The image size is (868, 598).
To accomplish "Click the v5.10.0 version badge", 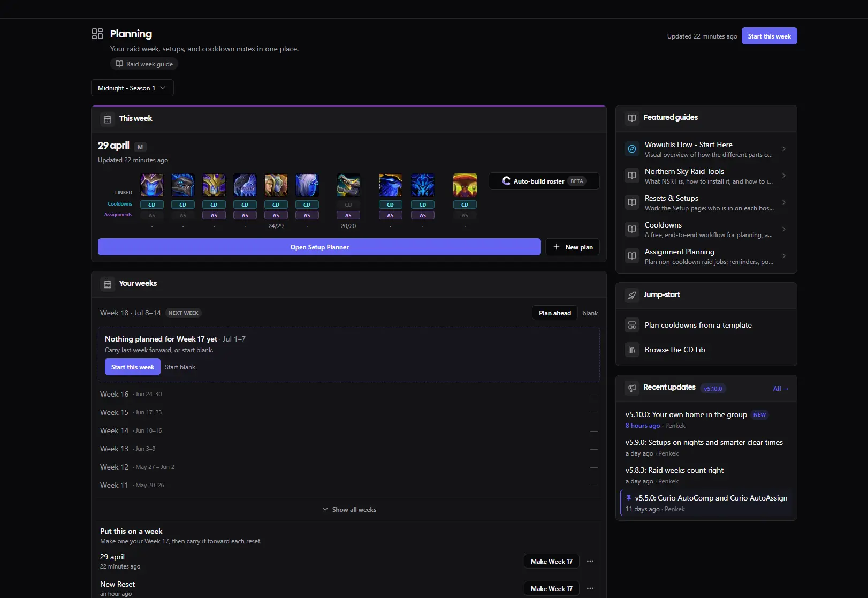I will pyautogui.click(x=713, y=389).
